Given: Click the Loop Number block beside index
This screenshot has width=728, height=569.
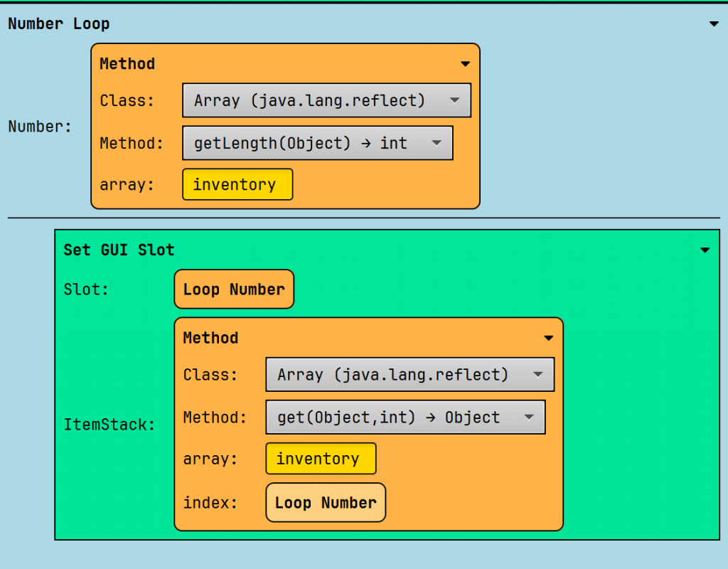Looking at the screenshot, I should (326, 503).
